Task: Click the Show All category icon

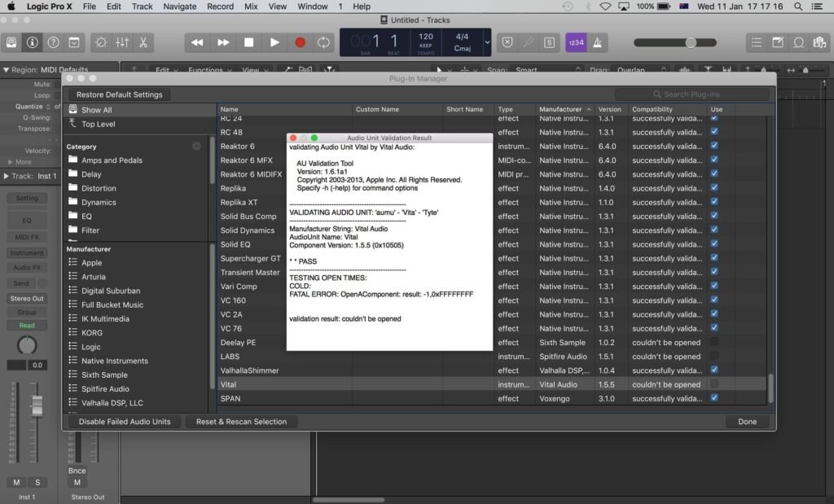Action: point(72,110)
